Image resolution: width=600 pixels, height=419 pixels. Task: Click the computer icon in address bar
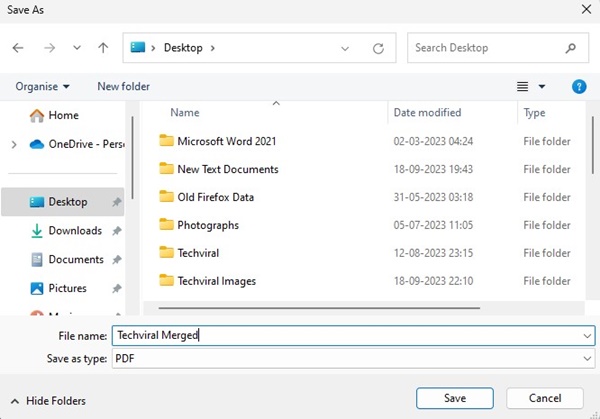point(138,47)
